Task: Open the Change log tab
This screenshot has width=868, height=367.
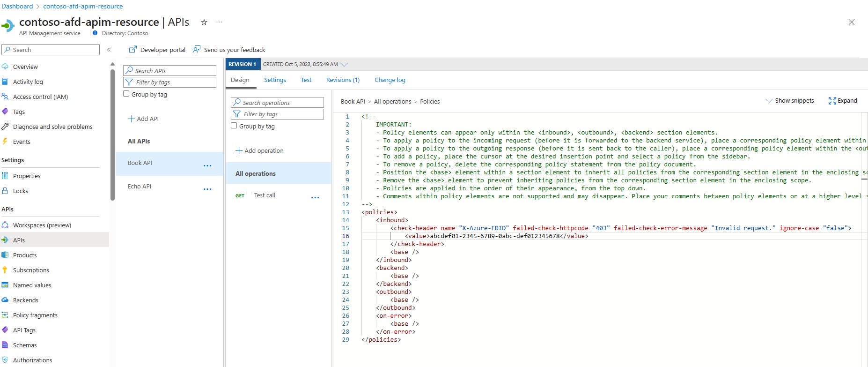Action: click(x=390, y=80)
